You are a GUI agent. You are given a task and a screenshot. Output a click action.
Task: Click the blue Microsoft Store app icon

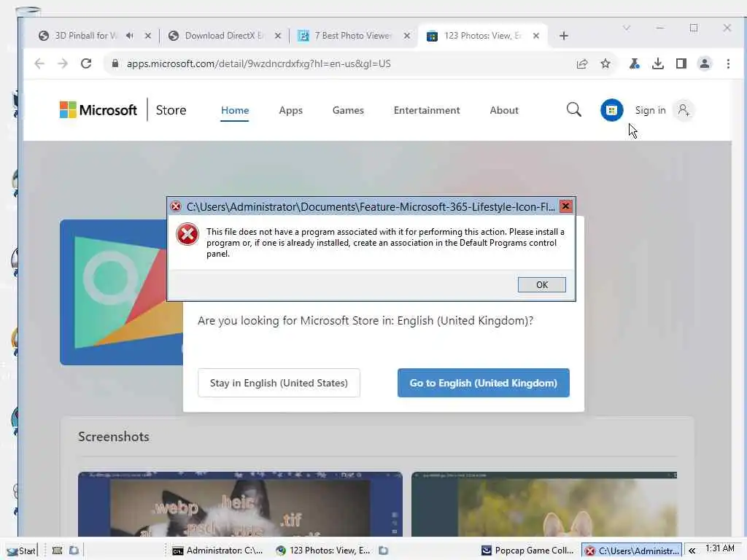coord(612,110)
